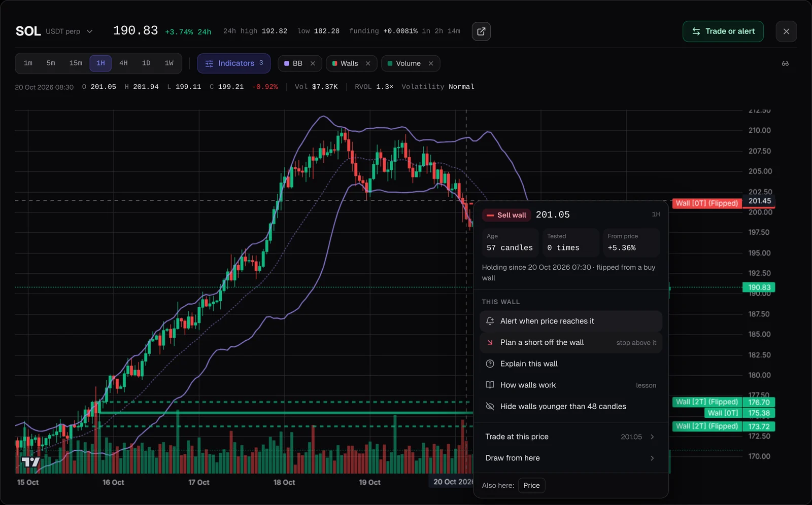Click the Wall [2T] (Flipped) 173.72 label
The width and height of the screenshot is (812, 505).
point(706,426)
